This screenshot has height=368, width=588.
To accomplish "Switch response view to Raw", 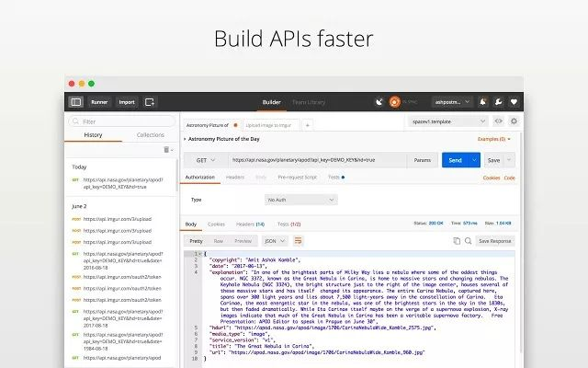I will point(219,241).
